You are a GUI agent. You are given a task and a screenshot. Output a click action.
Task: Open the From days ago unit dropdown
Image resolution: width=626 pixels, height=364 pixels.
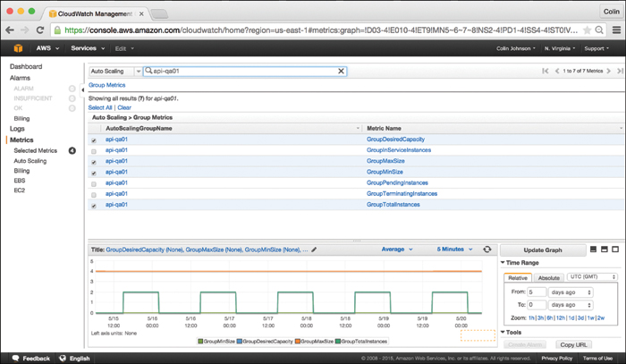click(x=571, y=292)
